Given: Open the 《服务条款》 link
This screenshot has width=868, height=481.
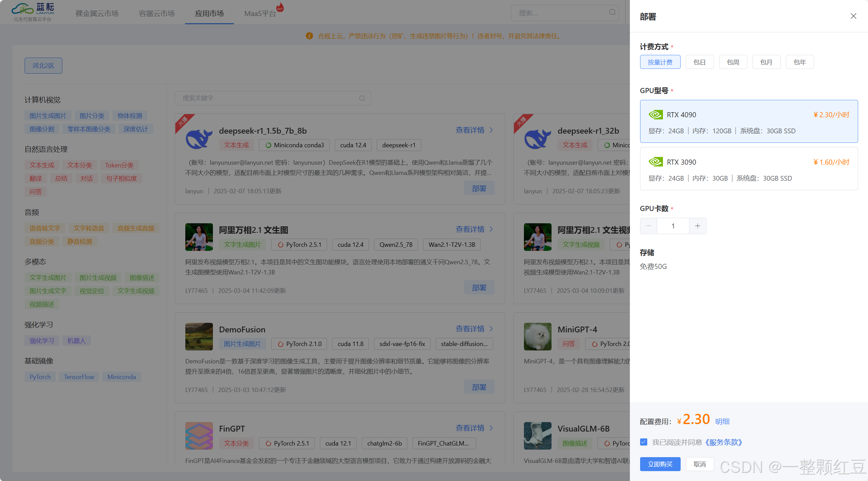Looking at the screenshot, I should (724, 442).
